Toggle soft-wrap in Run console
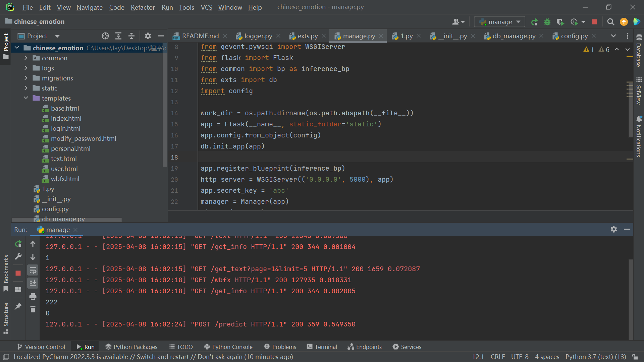Screen dimensions: 644x362 (33, 270)
